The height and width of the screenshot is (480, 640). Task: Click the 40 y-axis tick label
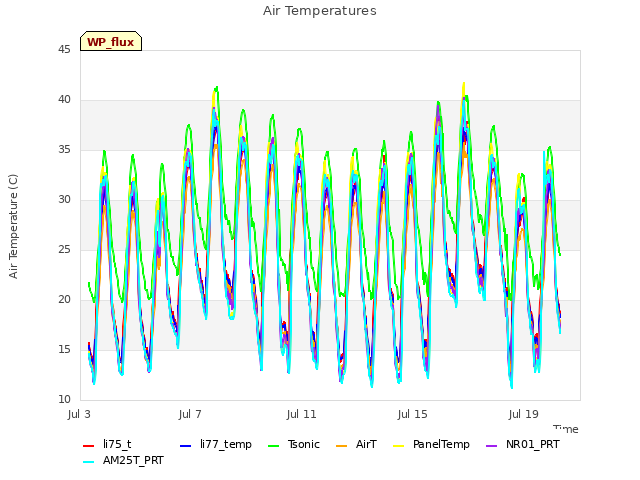tap(64, 100)
